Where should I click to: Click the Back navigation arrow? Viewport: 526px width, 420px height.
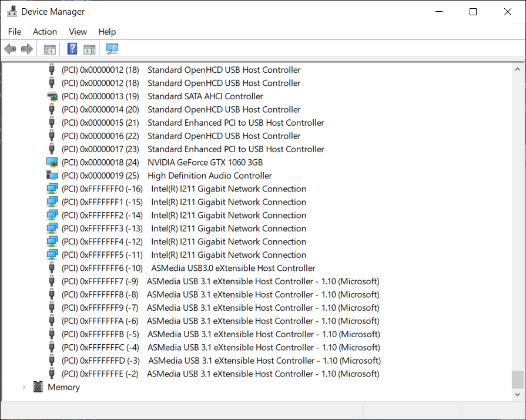[x=10, y=49]
